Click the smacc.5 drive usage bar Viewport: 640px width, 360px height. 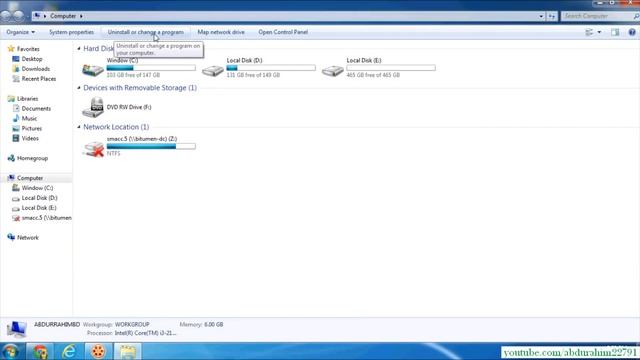[x=151, y=146]
